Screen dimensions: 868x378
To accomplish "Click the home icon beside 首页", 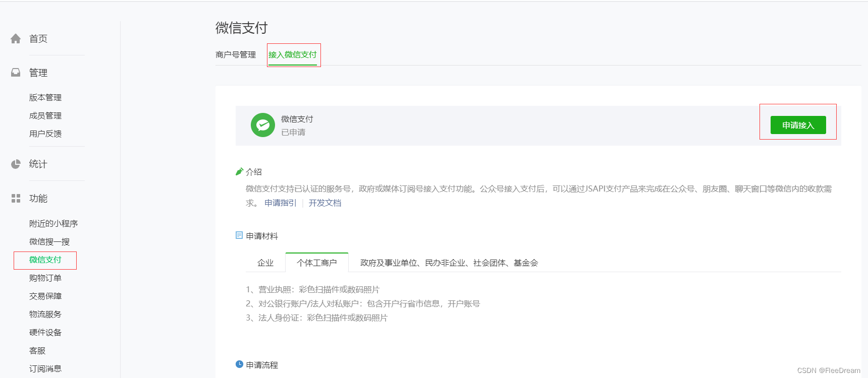I will [x=16, y=39].
